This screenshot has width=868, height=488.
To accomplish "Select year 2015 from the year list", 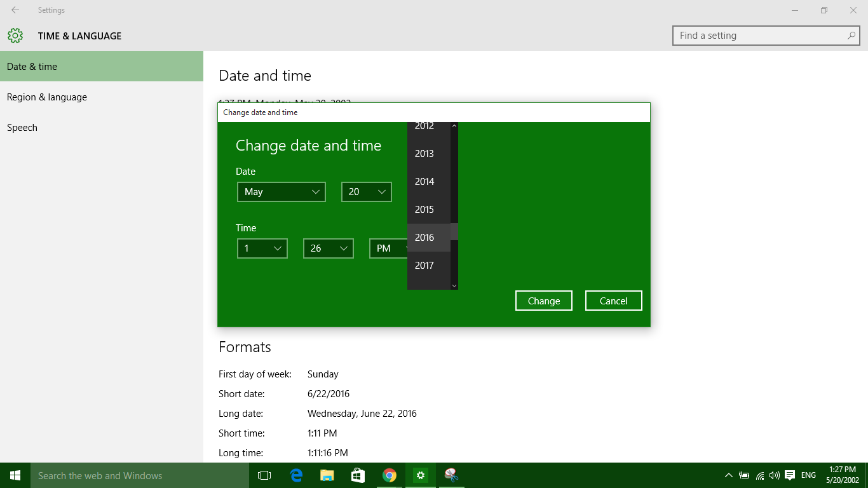I will coord(425,209).
